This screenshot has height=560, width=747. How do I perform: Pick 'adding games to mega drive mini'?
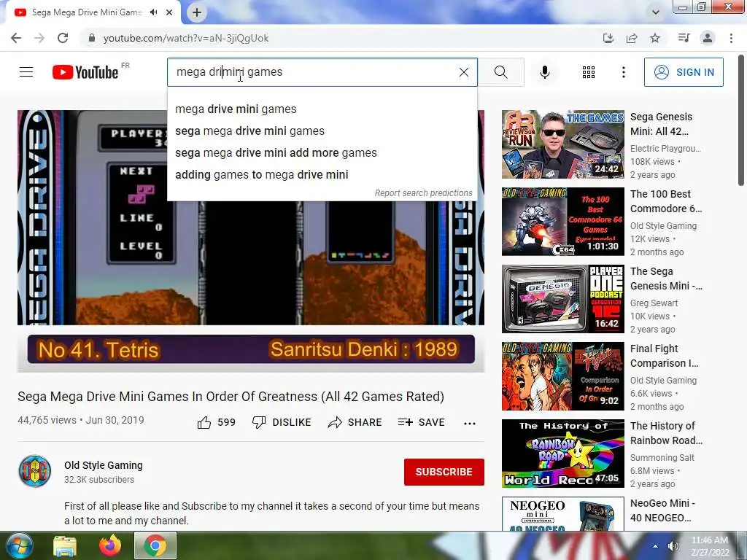click(322, 175)
